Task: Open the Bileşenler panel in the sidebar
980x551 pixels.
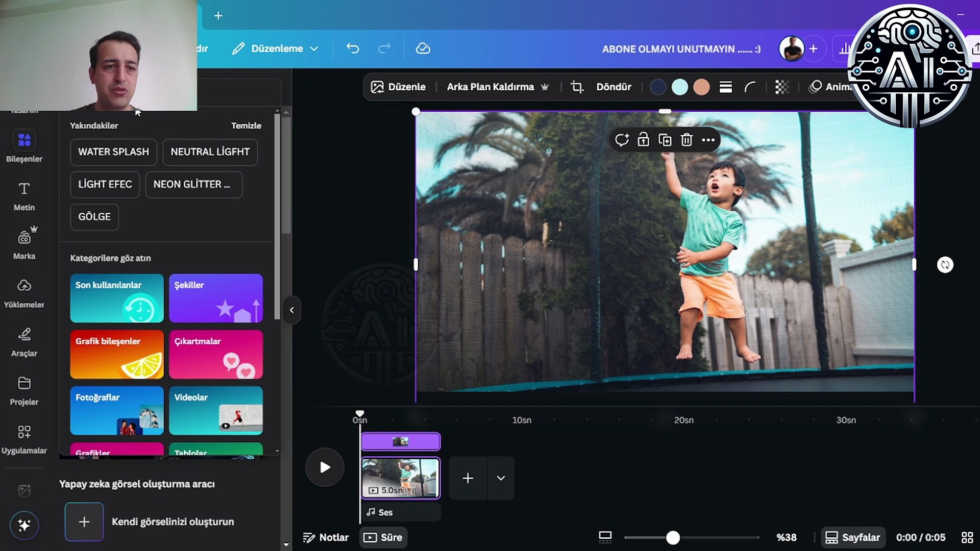Action: (24, 145)
